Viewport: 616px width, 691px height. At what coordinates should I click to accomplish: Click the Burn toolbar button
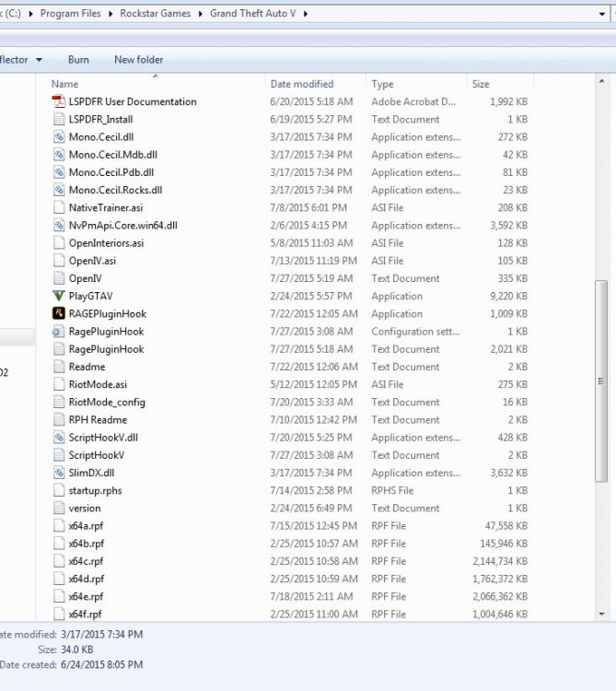[78, 60]
